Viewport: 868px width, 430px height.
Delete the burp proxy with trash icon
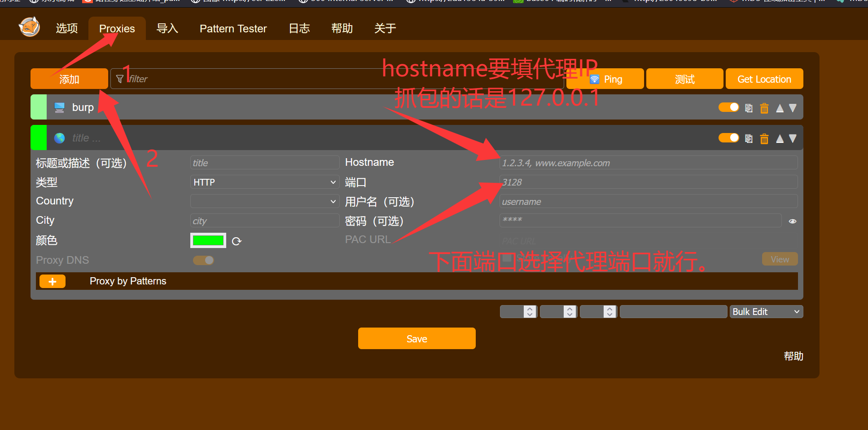click(764, 108)
